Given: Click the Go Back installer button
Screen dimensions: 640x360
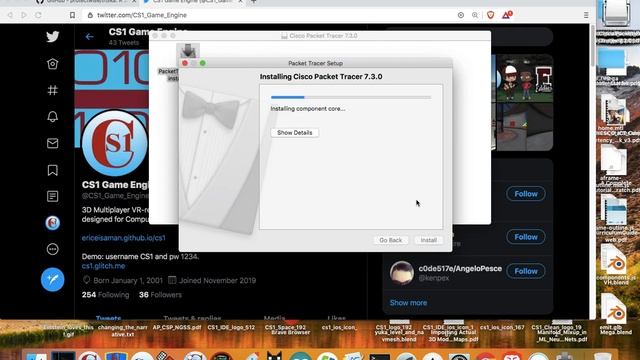Looking at the screenshot, I should click(x=391, y=240).
